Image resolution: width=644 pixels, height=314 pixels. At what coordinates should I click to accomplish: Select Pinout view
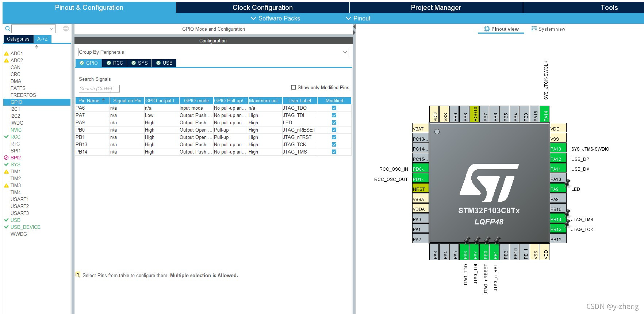click(501, 29)
